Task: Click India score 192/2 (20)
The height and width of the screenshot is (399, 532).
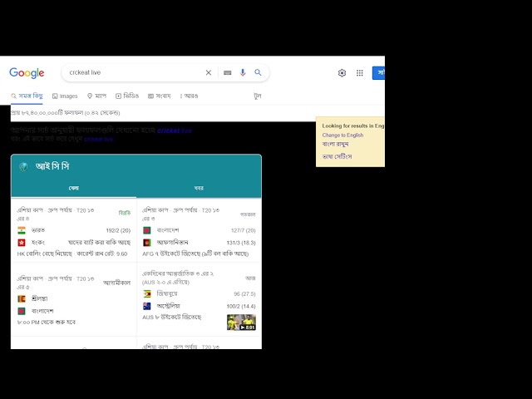Action: point(118,230)
